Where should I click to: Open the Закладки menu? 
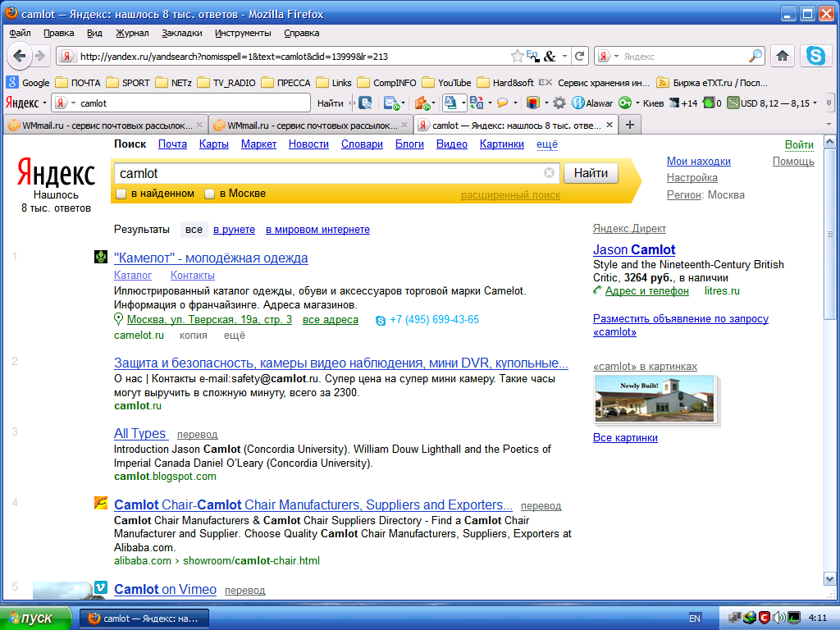[x=182, y=33]
